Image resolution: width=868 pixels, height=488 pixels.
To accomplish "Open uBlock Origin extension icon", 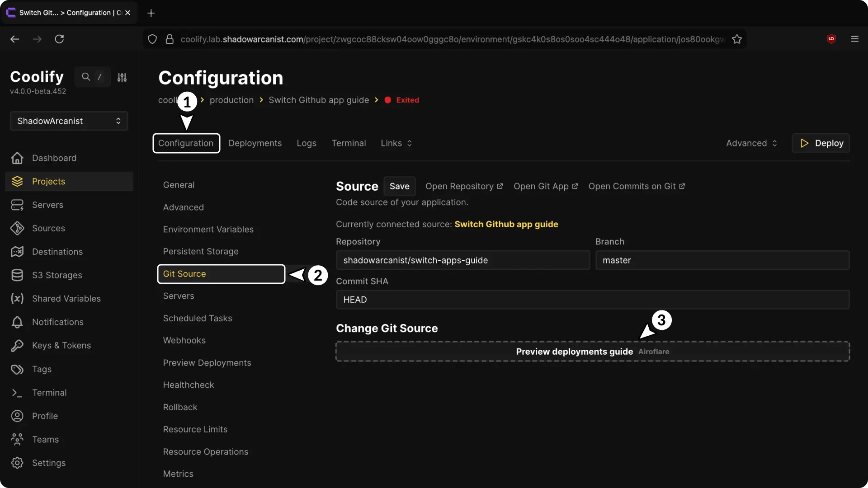I will [831, 39].
